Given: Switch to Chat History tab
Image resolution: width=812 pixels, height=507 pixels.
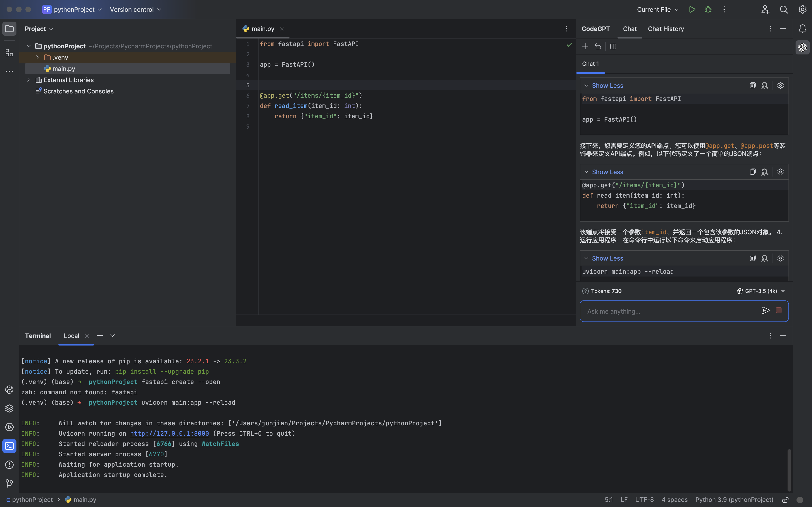Looking at the screenshot, I should tap(666, 29).
